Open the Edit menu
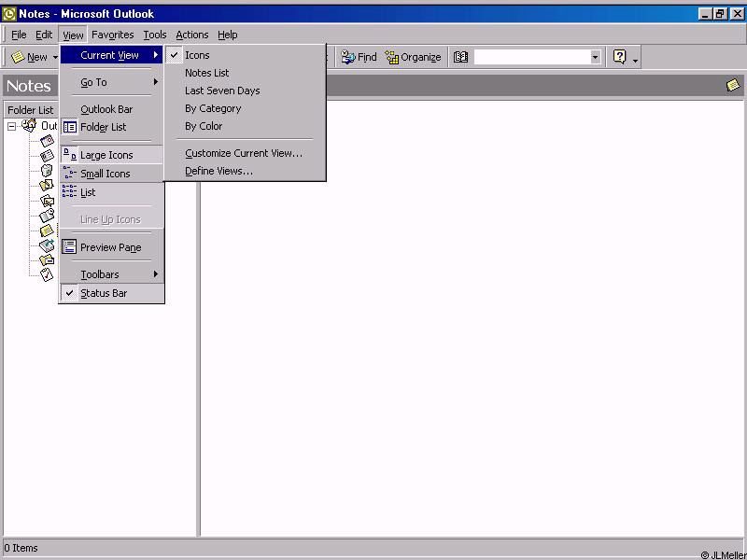 click(x=44, y=35)
